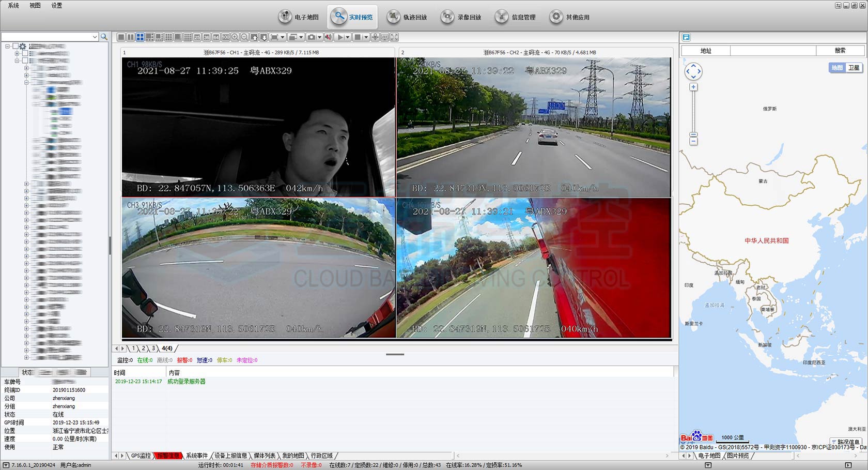
Task: Click the Baidu map logo
Action: point(696,437)
